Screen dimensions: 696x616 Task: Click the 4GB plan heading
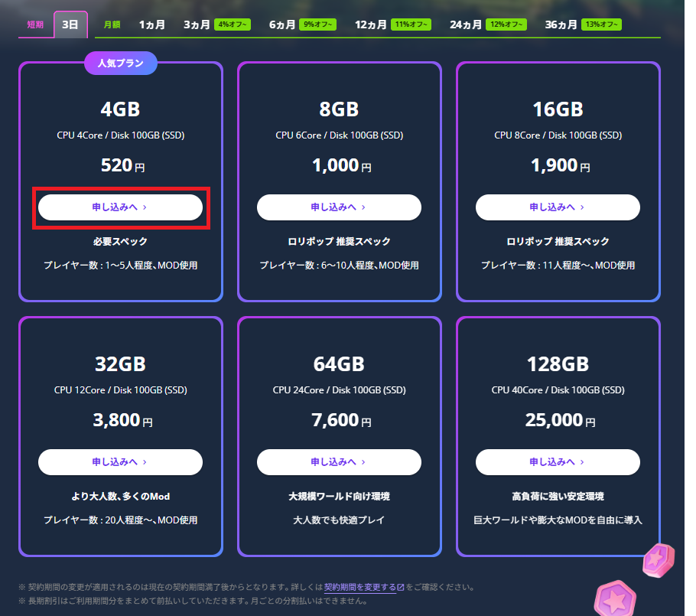tap(120, 109)
